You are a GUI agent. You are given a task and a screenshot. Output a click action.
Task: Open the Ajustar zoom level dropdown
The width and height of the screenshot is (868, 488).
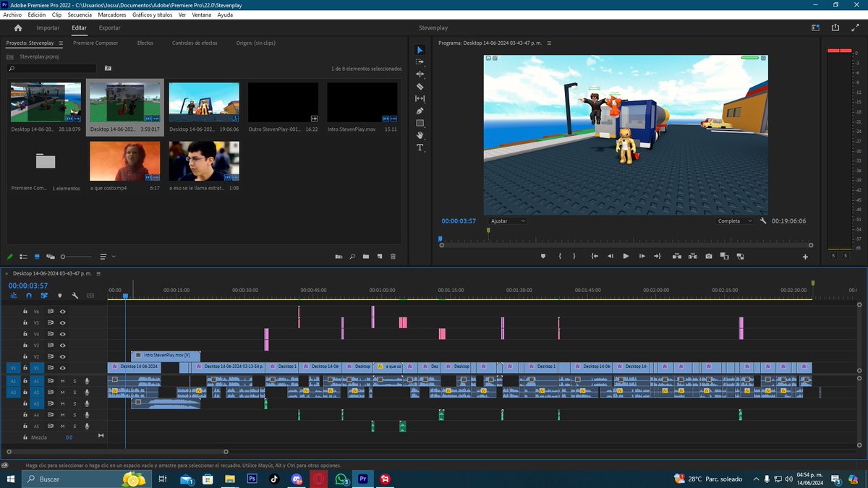coord(507,221)
